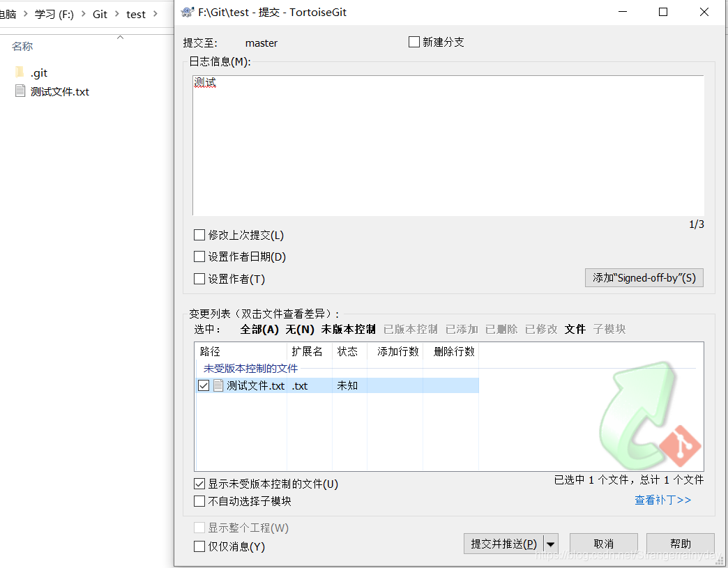Uncheck 测试文件.txt in the change list
The width and height of the screenshot is (728, 568).
point(203,385)
